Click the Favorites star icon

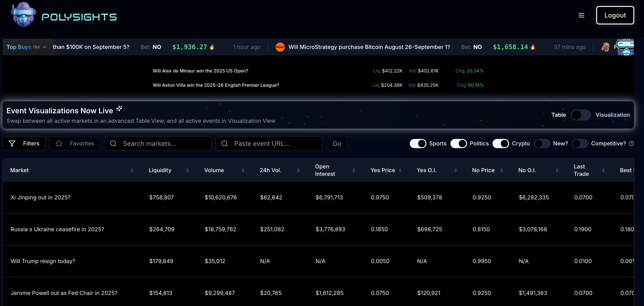tap(59, 143)
